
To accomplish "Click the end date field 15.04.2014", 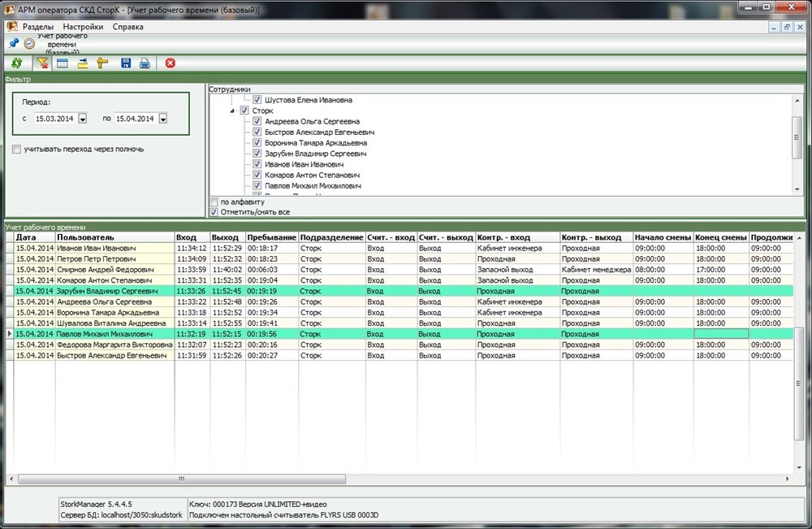I will [136, 119].
